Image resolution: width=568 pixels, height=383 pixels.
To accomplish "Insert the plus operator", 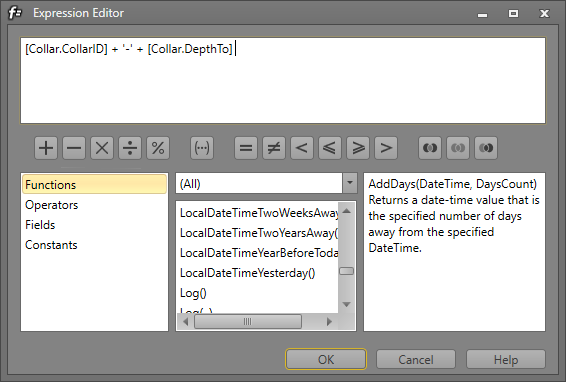I will 46,148.
